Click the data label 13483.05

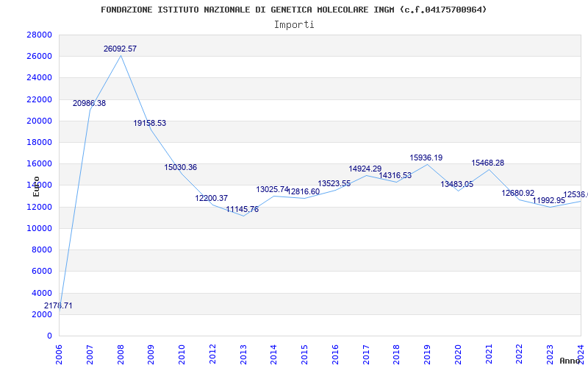tap(456, 185)
